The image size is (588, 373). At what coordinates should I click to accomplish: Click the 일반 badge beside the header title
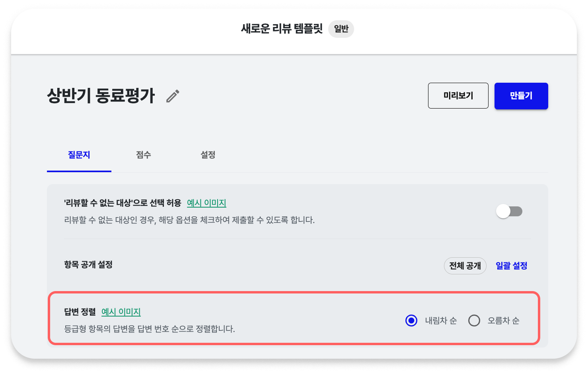click(341, 29)
